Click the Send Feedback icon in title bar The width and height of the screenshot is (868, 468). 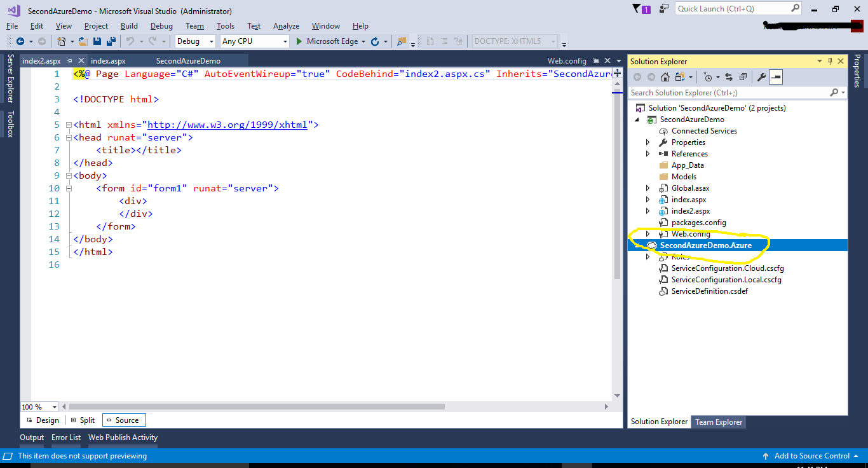pos(664,9)
